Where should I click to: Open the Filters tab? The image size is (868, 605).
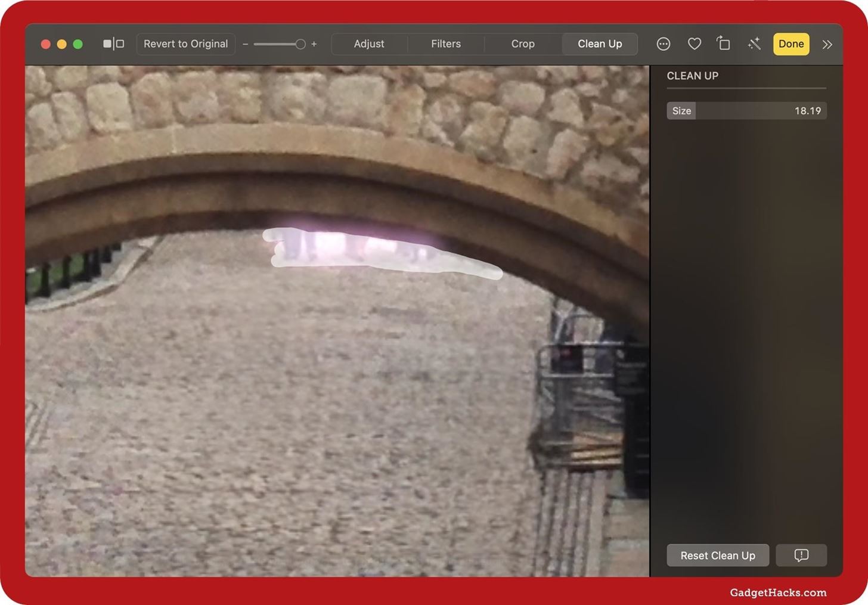pyautogui.click(x=445, y=44)
